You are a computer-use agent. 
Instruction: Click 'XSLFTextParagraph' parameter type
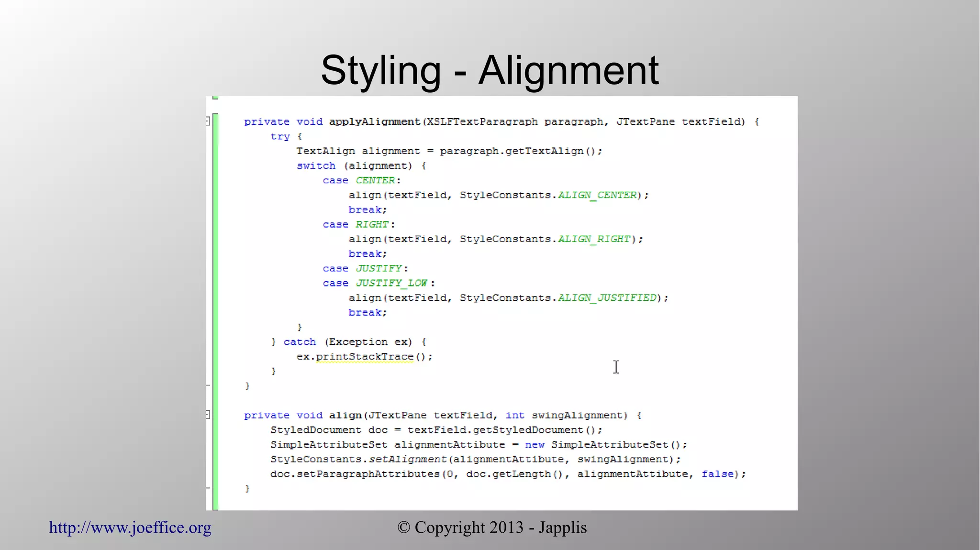[x=482, y=122]
